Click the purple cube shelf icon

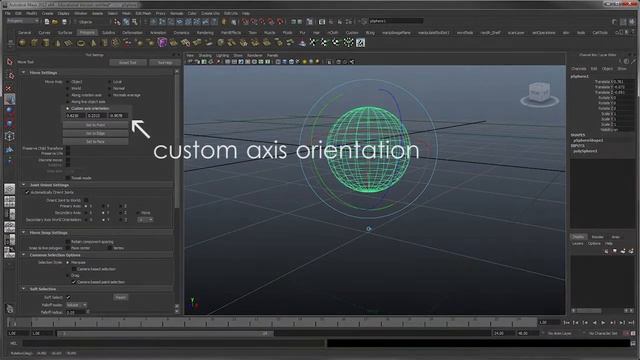(x=162, y=42)
